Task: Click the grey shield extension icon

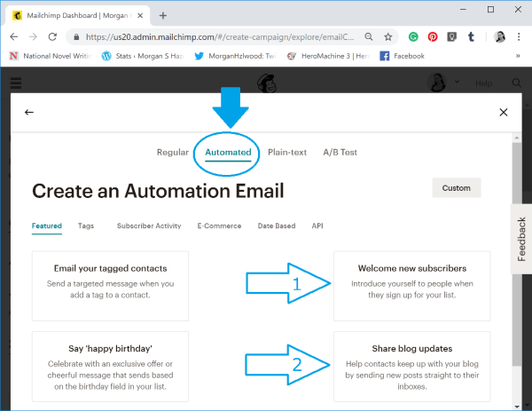Action: 451,36
